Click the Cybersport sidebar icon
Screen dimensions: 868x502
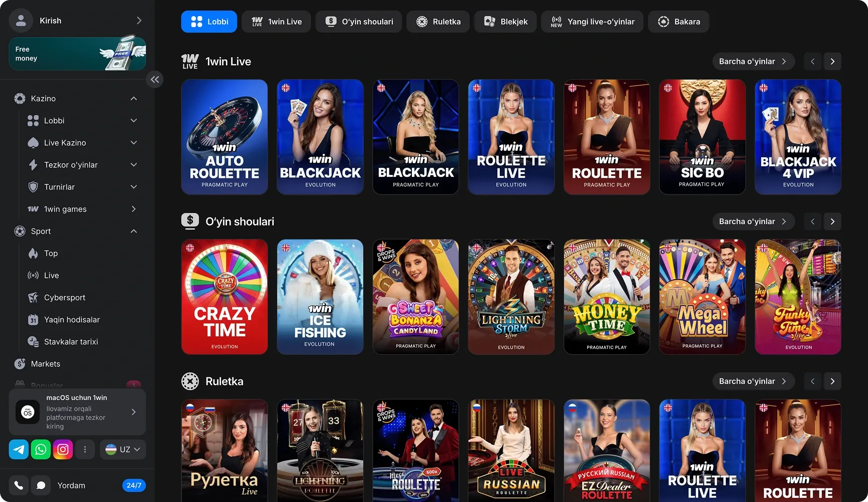coord(33,297)
